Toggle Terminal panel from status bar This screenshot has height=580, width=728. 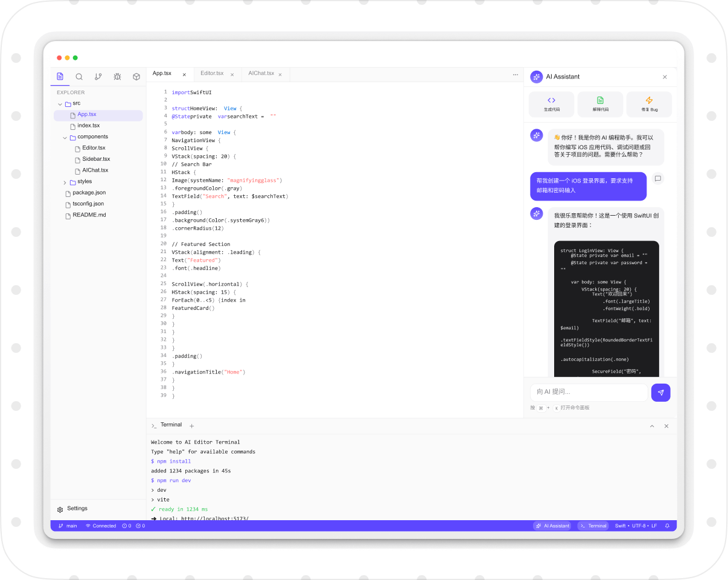pos(593,526)
